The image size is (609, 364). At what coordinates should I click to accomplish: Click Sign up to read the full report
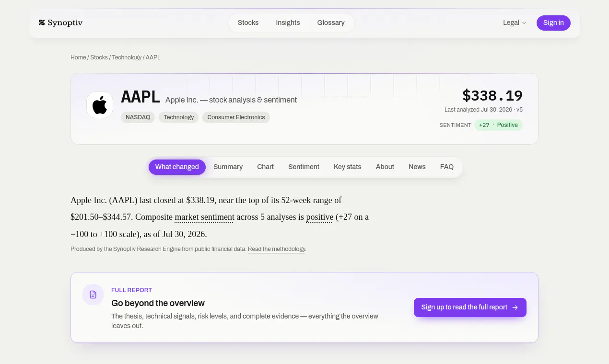point(470,307)
